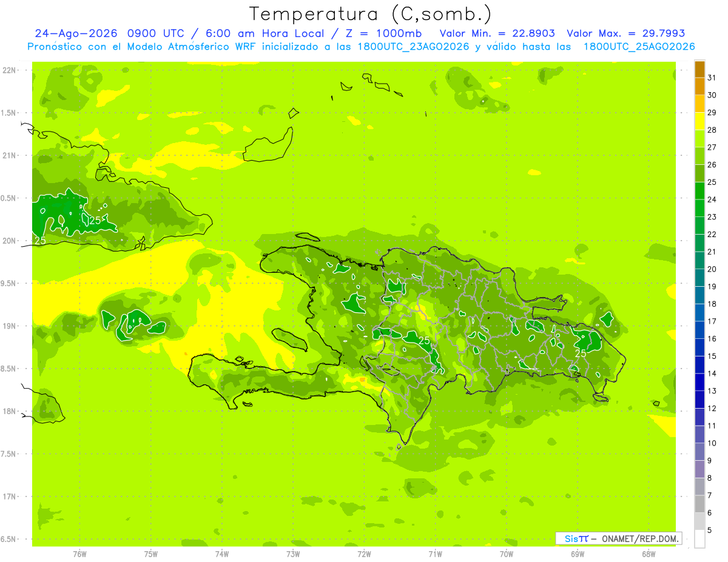Pick legend swatch between 24 and 25
The width and height of the screenshot is (728, 562).
pos(699,191)
